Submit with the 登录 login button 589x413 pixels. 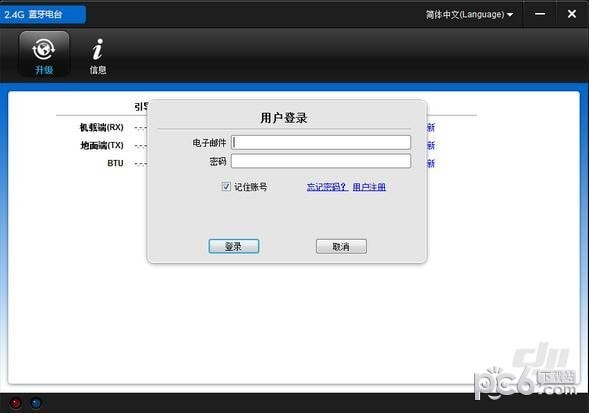234,247
